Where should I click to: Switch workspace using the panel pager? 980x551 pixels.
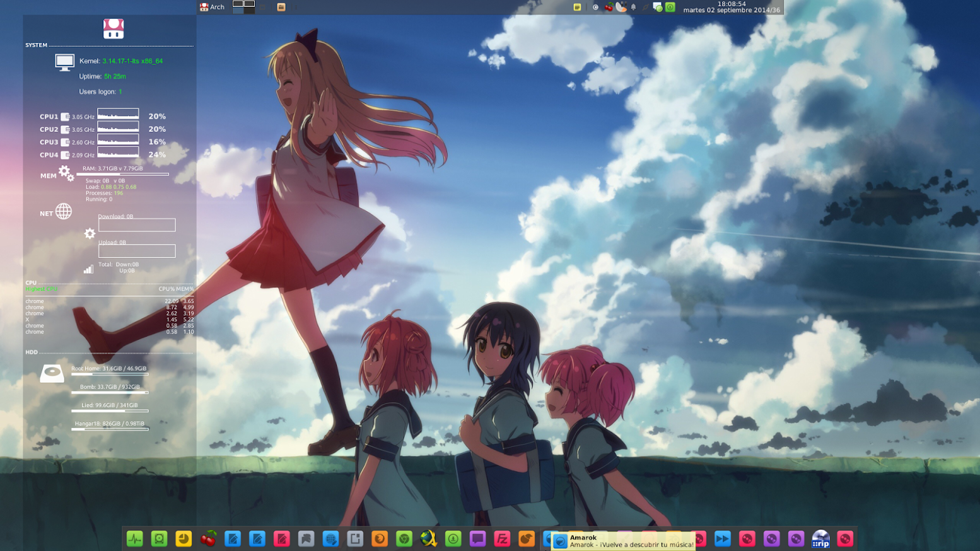tap(243, 7)
